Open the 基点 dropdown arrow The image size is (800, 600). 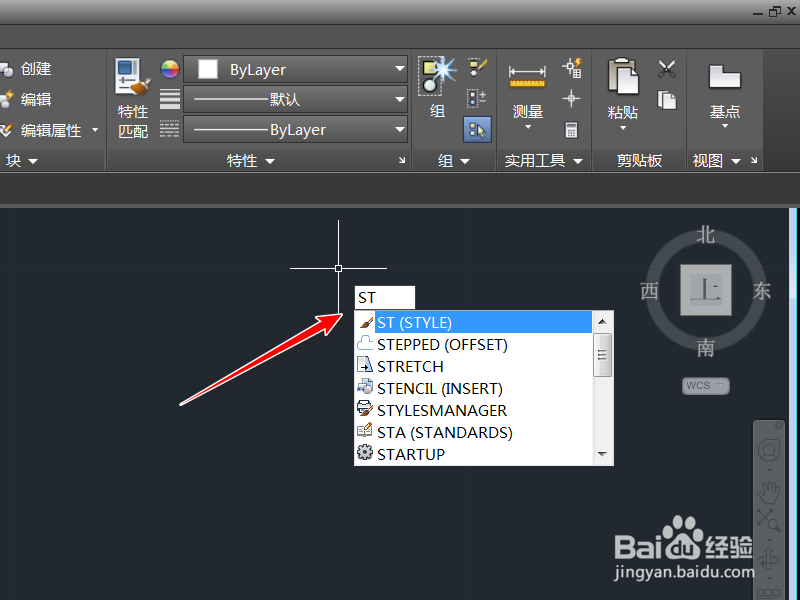pos(724,126)
